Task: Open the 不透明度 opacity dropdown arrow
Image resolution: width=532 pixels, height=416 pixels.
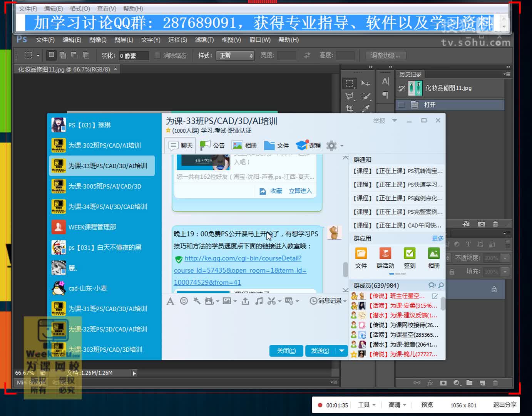Action: pyautogui.click(x=505, y=258)
